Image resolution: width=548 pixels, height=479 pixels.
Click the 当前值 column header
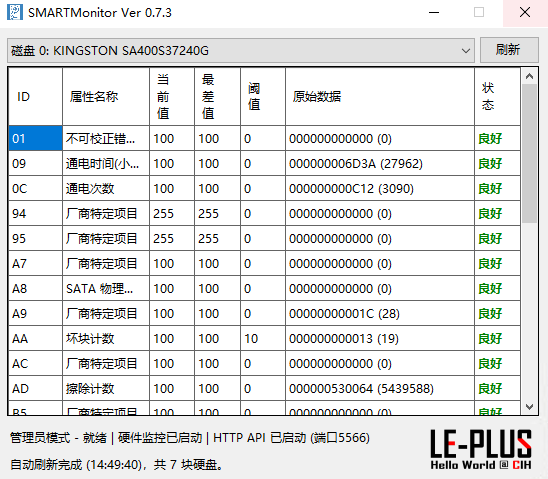click(172, 96)
